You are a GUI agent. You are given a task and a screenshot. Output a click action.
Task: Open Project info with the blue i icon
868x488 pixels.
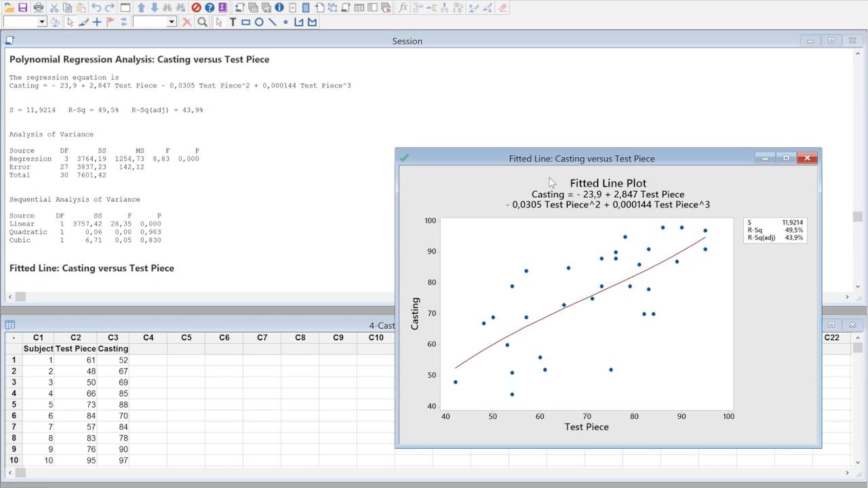279,7
